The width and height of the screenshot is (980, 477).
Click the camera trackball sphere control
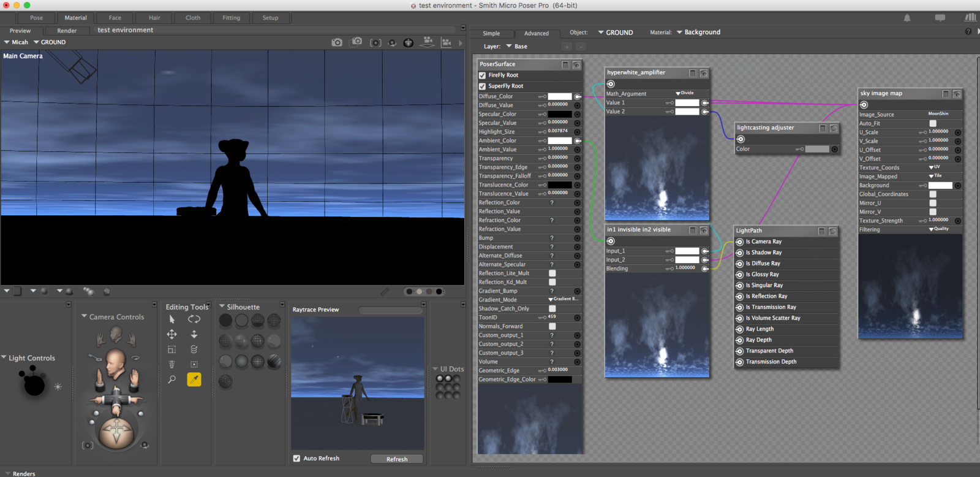tap(116, 433)
